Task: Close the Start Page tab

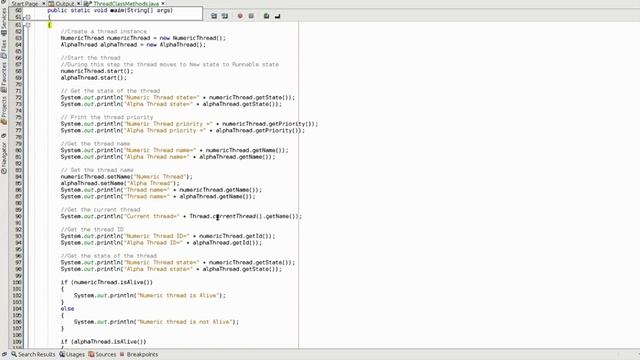Action: pyautogui.click(x=44, y=3)
